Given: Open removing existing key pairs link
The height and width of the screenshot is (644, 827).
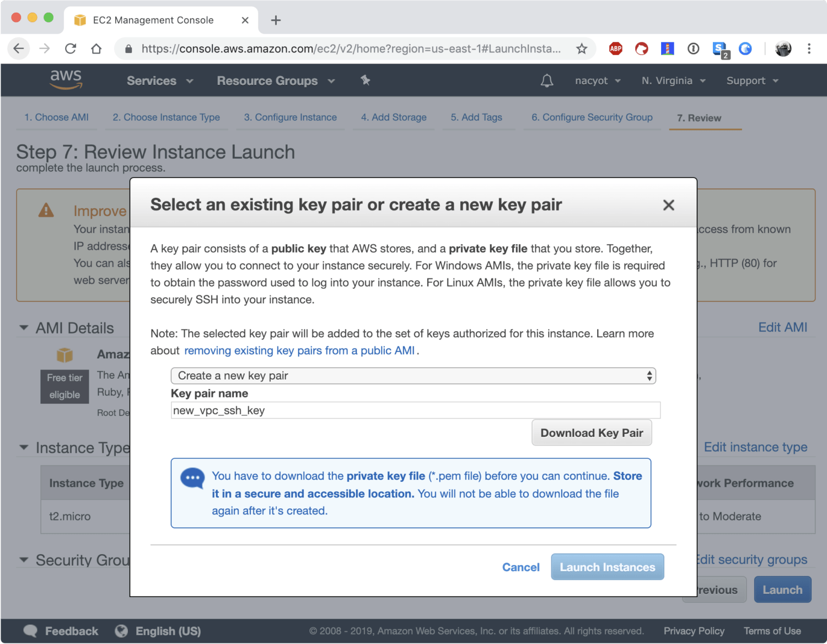Looking at the screenshot, I should tap(299, 351).
